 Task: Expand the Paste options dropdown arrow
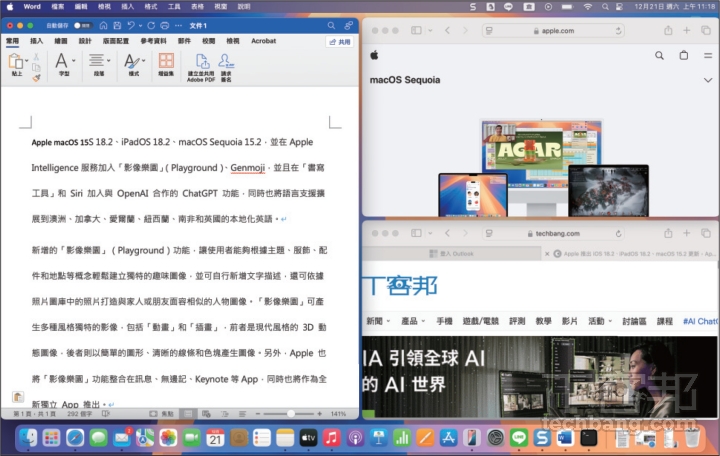coord(27,60)
